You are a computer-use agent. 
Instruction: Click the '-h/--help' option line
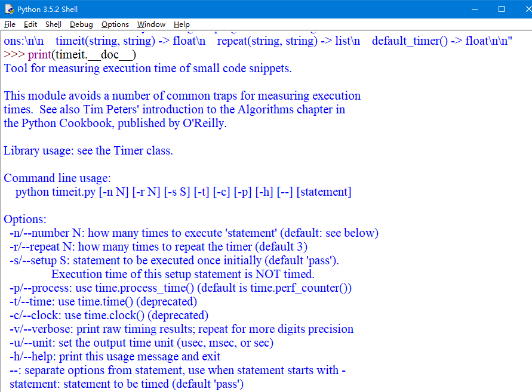point(115,356)
